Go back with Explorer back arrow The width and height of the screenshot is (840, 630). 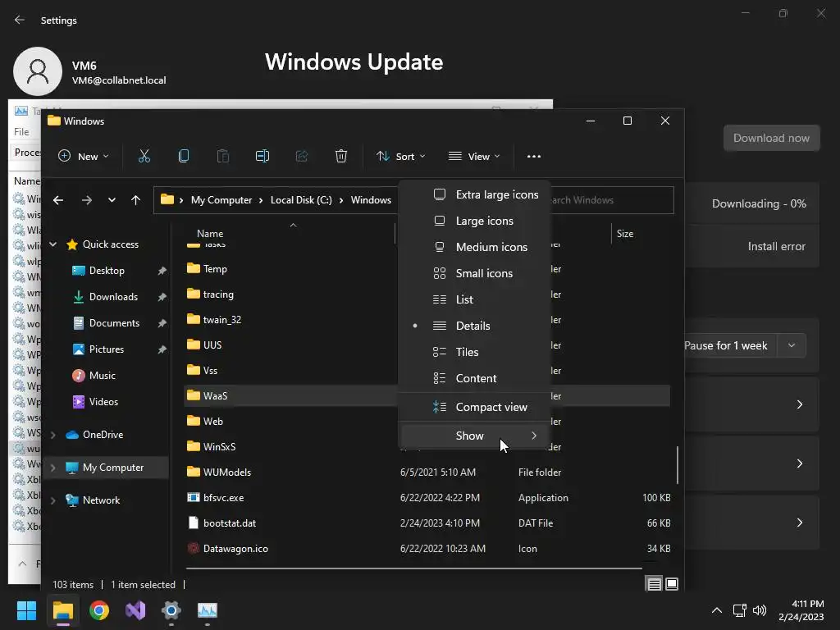click(58, 200)
